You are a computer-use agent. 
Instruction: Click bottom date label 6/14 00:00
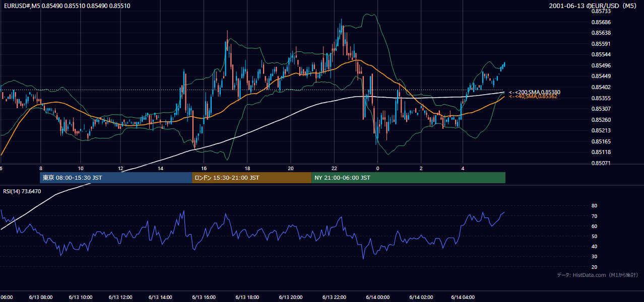point(377,297)
